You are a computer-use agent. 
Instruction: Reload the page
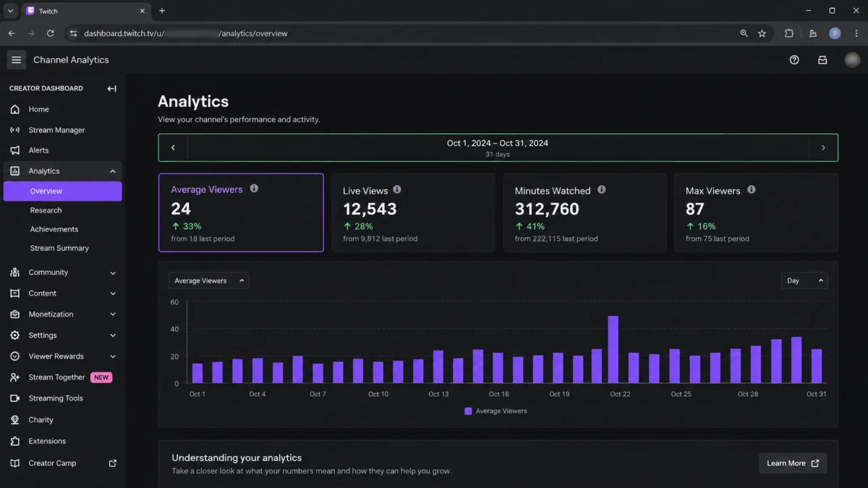[x=50, y=33]
